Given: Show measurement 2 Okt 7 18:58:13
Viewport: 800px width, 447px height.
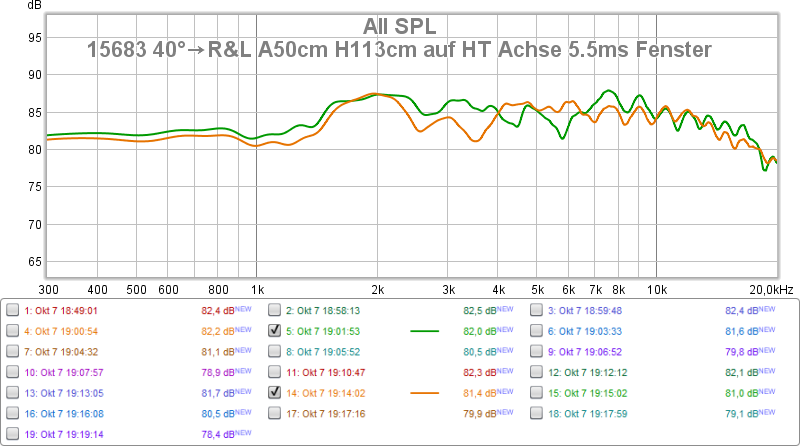Looking at the screenshot, I should 275,310.
